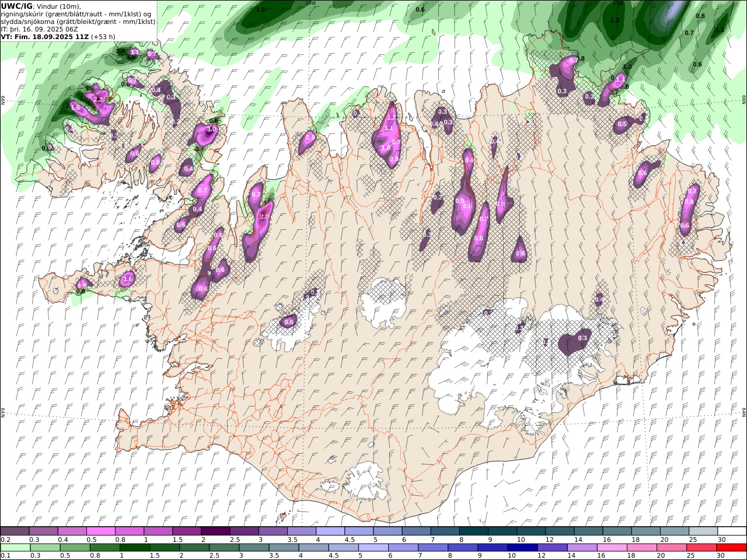This screenshot has width=747, height=560.
Task: Click the 1.5 green rain legend swatch
Action: (165, 547)
